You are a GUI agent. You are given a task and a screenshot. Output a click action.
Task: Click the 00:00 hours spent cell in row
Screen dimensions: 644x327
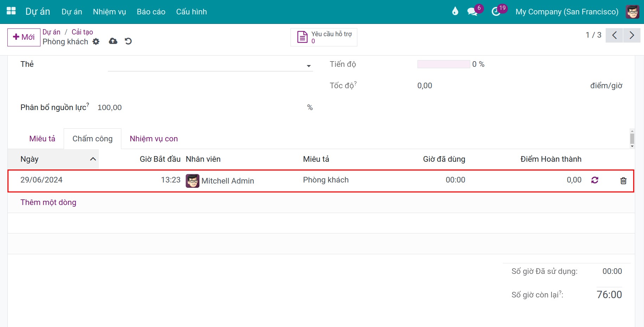point(455,180)
